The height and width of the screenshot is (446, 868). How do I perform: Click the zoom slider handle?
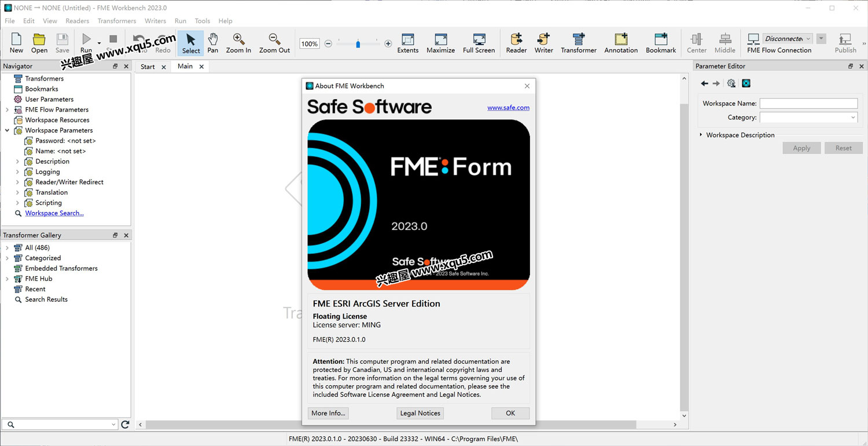[358, 43]
